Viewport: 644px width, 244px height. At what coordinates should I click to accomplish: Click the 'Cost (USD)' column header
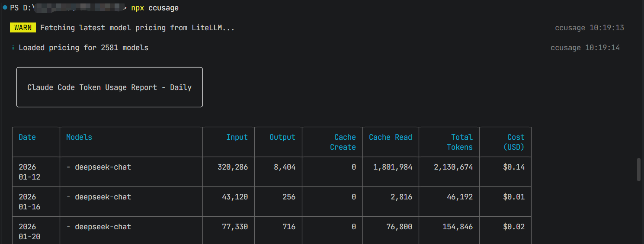tap(514, 142)
